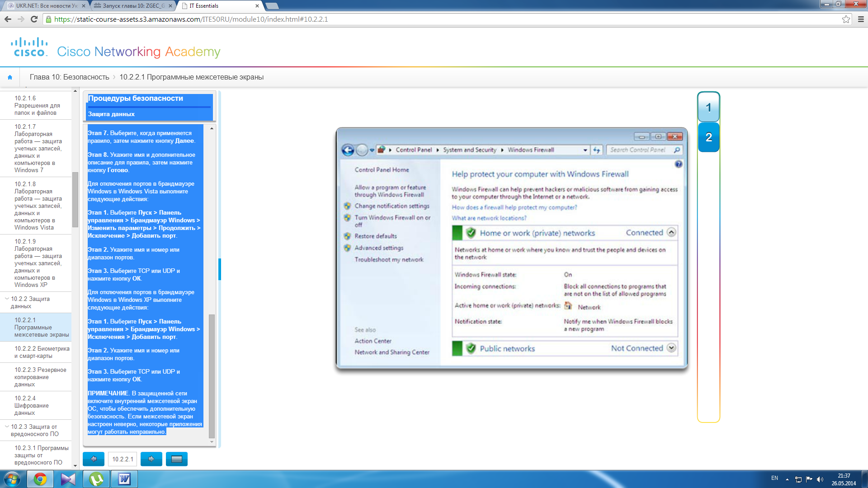This screenshot has width=868, height=488.
Task: Show hidden tray icons arrow
Action: coord(787,479)
